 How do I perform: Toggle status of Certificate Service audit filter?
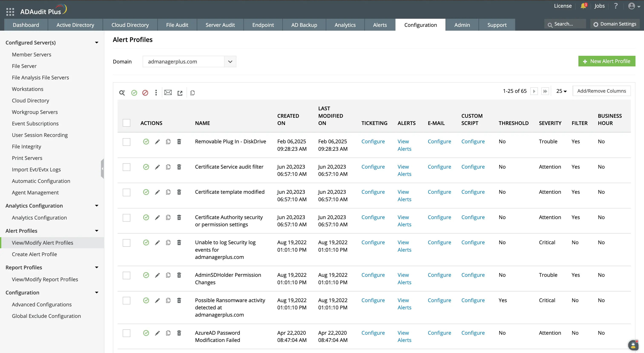(146, 167)
